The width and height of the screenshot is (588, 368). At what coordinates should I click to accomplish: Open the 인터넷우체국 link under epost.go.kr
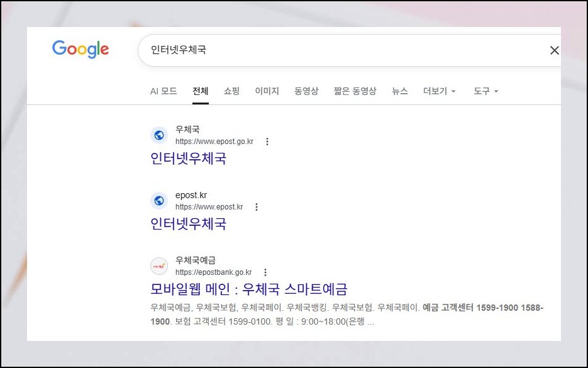[188, 159]
